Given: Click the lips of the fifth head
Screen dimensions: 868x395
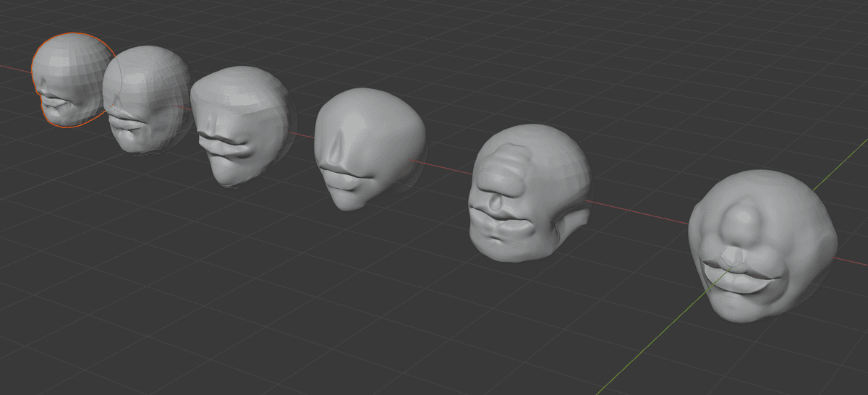Looking at the screenshot, I should [x=499, y=232].
